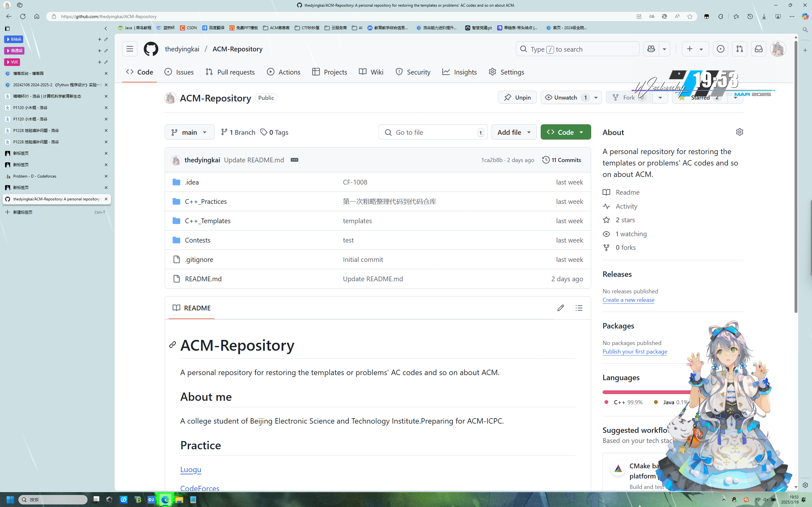Open the Add file dropdown
This screenshot has height=507, width=812.
point(514,132)
